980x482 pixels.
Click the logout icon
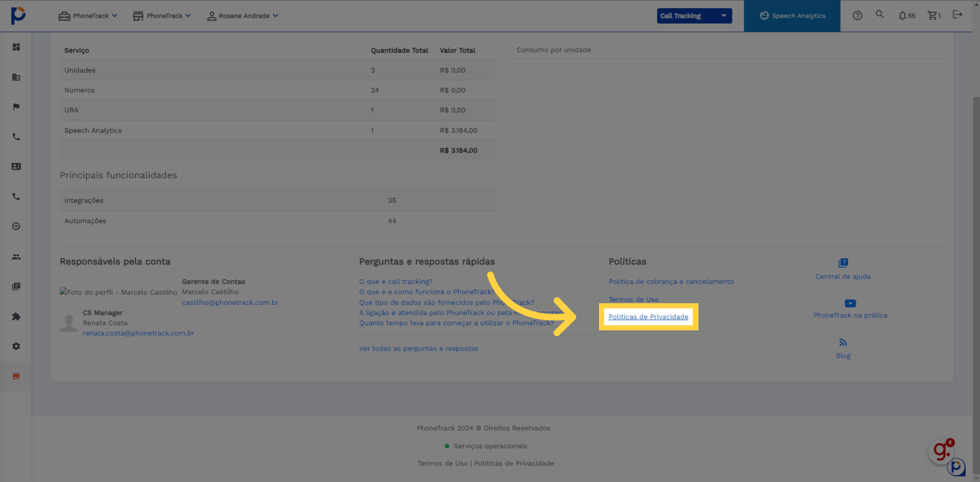pyautogui.click(x=958, y=14)
